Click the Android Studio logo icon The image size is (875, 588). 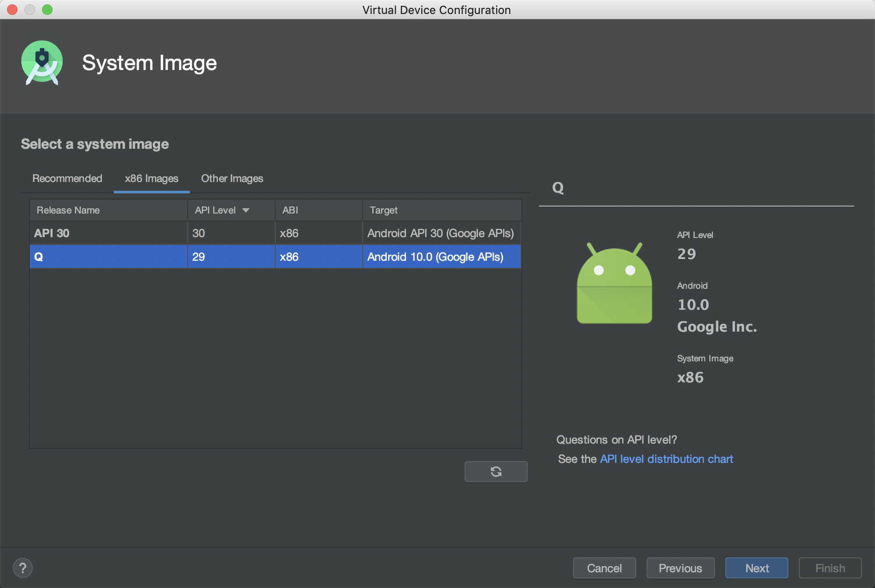42,63
